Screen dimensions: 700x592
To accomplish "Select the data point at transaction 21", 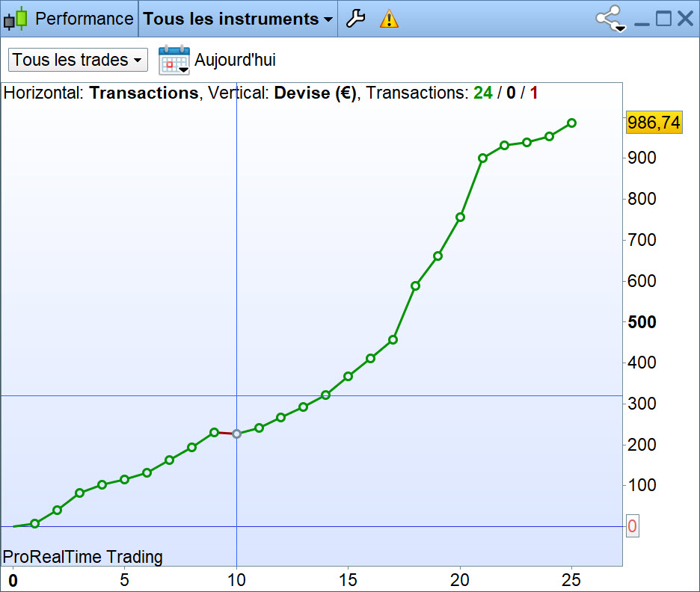I will pyautogui.click(x=482, y=158).
